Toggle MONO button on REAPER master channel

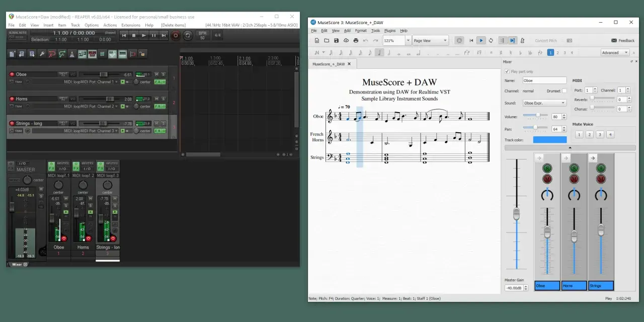pyautogui.click(x=14, y=180)
